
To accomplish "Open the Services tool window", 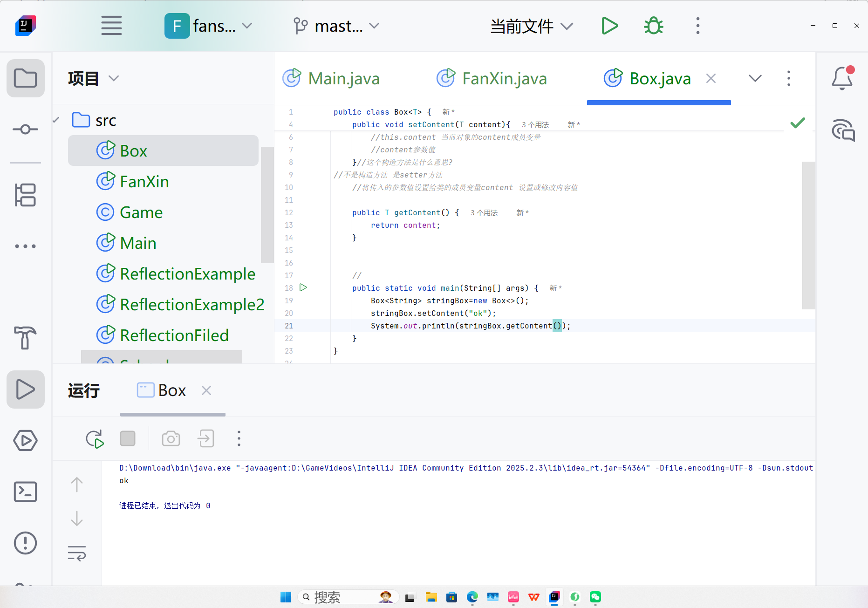I will (26, 440).
